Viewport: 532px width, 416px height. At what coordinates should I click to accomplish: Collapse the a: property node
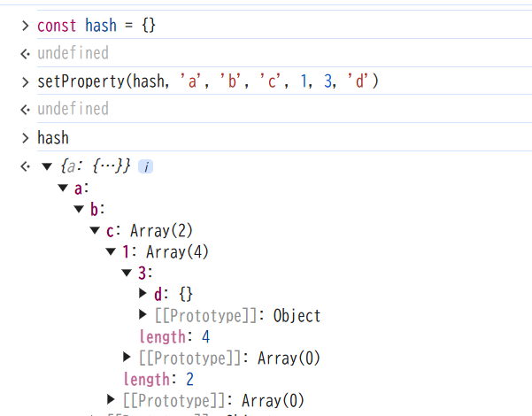tap(63, 188)
